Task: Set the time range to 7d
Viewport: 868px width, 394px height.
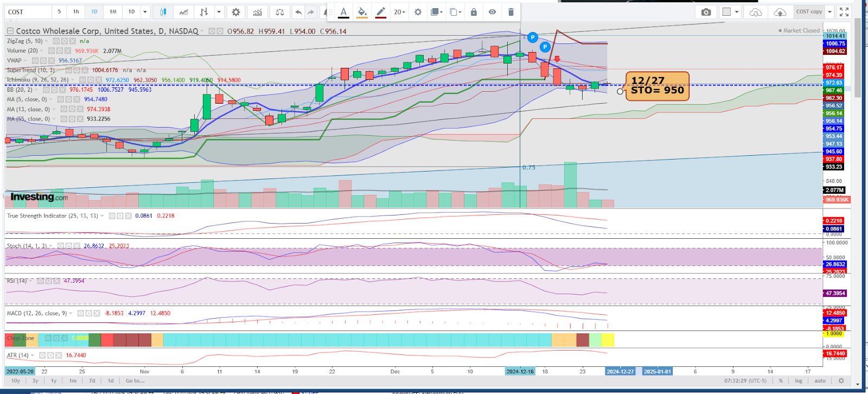Action: (92, 381)
